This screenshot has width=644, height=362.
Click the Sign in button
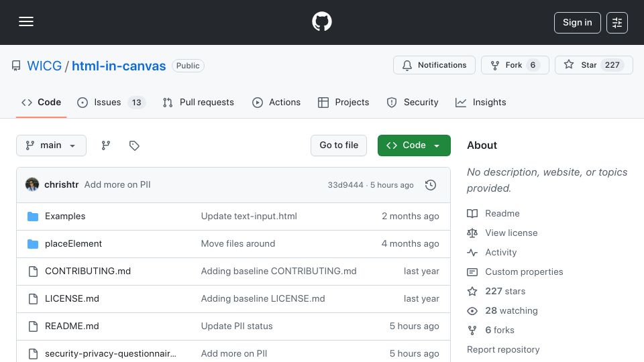pos(577,23)
